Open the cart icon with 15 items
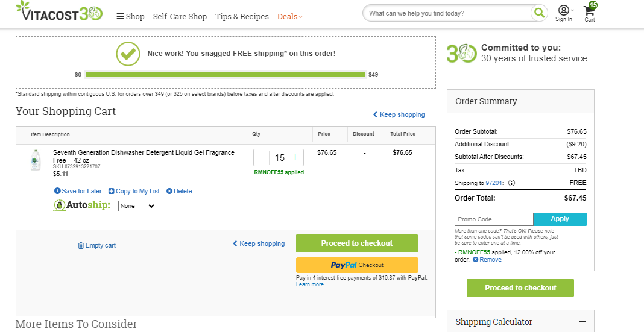 590,13
